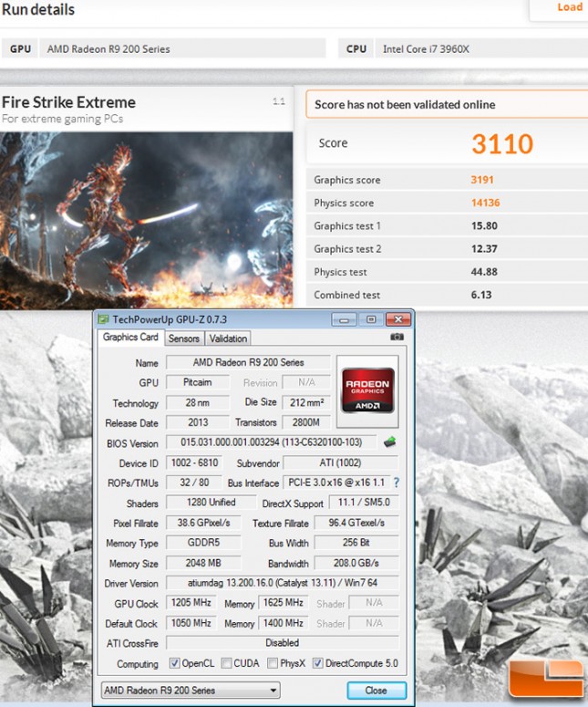Click the Bus Width 256 Bit field
588x707 pixels.
tap(356, 543)
